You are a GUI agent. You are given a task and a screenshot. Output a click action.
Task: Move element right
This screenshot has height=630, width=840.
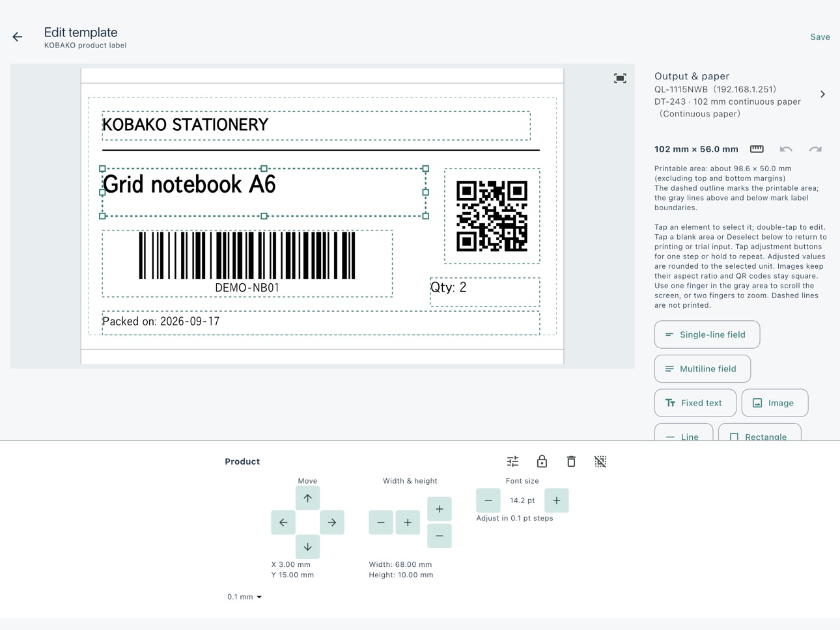[332, 523]
